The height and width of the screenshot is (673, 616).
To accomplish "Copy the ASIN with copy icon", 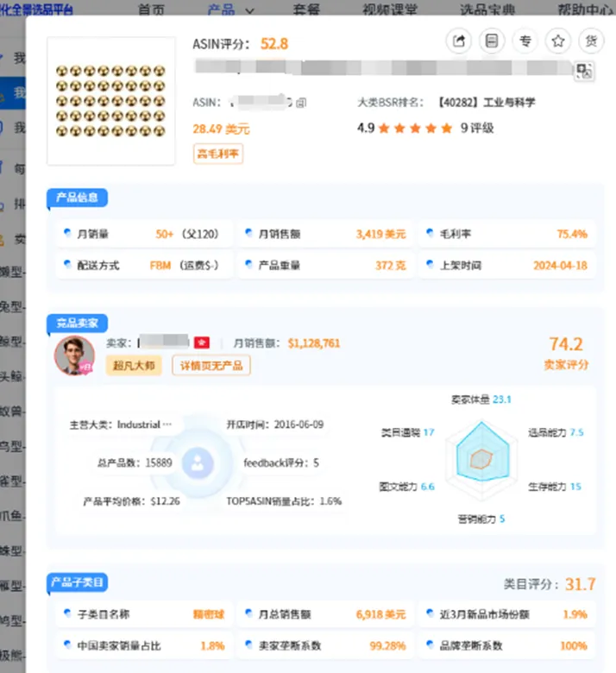I will click(301, 103).
